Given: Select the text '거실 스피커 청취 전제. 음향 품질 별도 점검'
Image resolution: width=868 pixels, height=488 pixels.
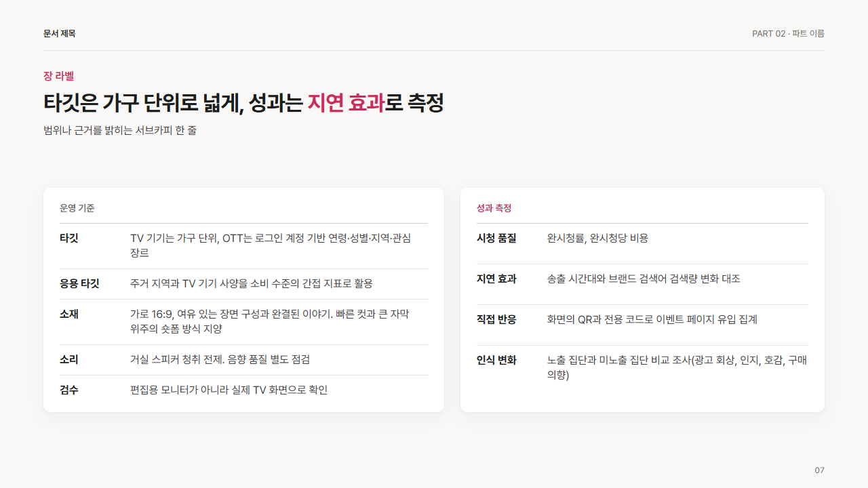Looking at the screenshot, I should click(220, 359).
